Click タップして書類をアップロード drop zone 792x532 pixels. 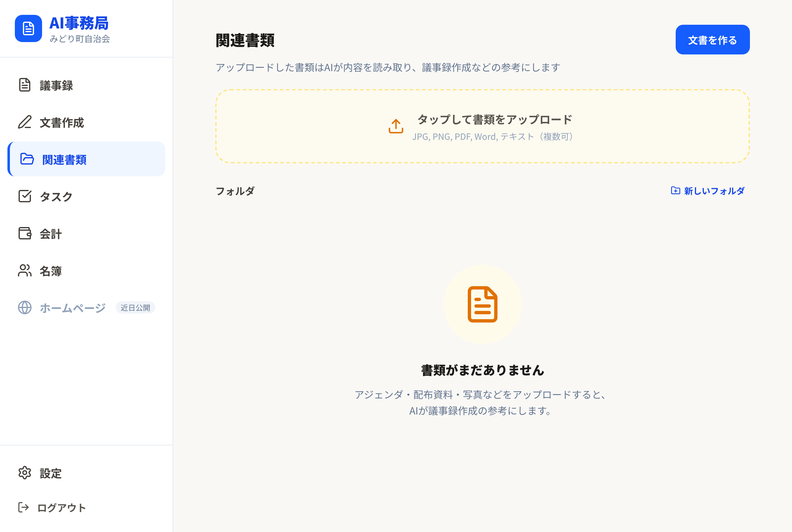click(x=483, y=126)
